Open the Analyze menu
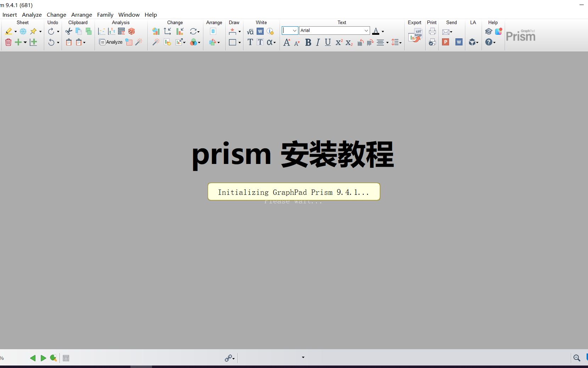The image size is (588, 368). pyautogui.click(x=32, y=15)
